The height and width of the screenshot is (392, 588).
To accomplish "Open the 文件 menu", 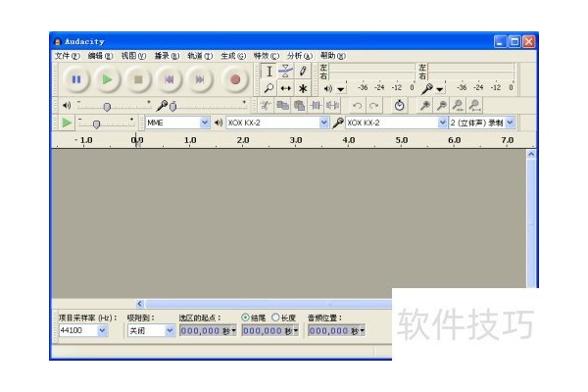I will click(68, 56).
